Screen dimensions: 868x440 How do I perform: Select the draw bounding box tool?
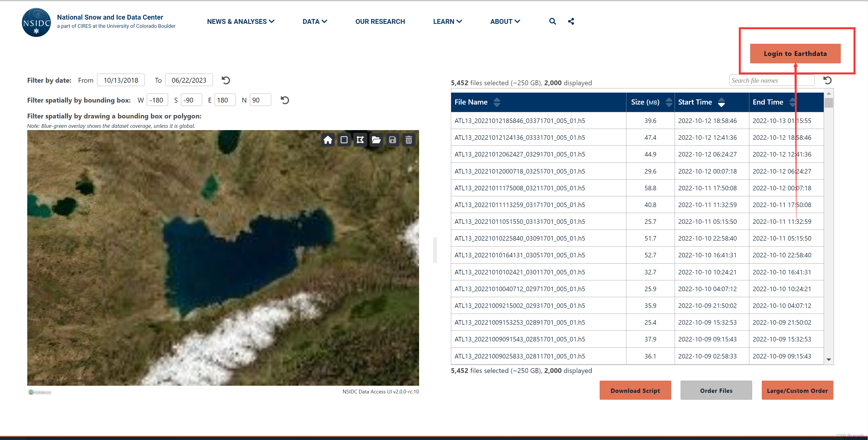344,140
